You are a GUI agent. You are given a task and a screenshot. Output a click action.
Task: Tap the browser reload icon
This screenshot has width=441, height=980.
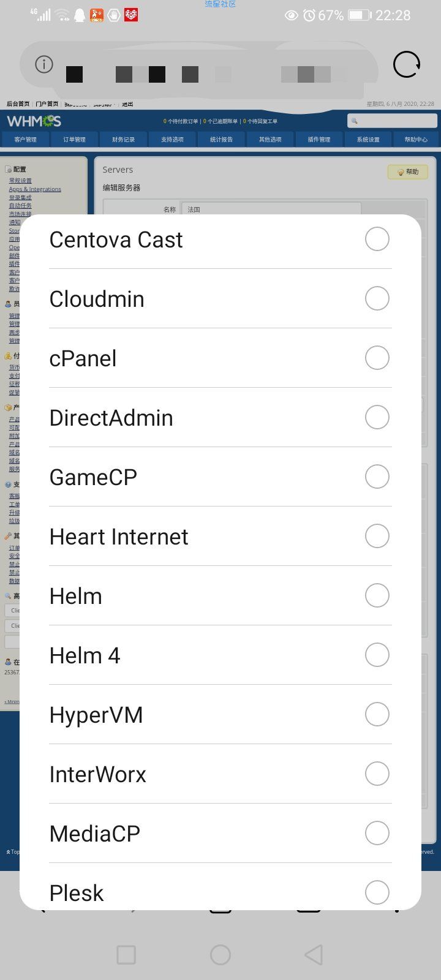click(406, 64)
